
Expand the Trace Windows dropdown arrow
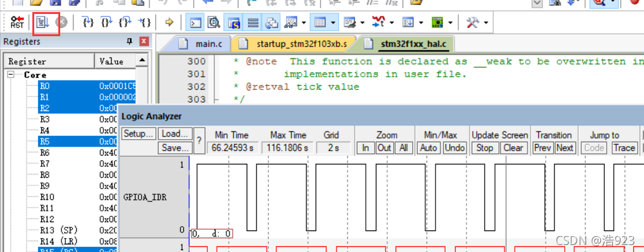click(x=421, y=23)
